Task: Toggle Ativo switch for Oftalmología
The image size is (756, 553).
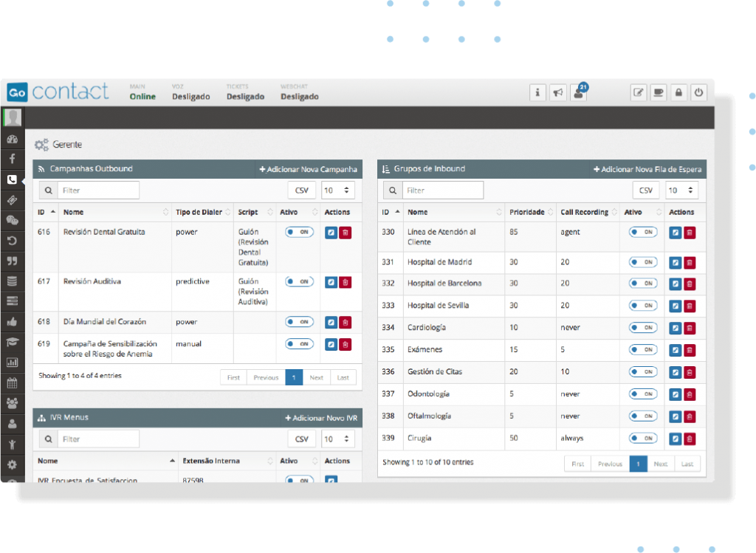Action: 643,416
